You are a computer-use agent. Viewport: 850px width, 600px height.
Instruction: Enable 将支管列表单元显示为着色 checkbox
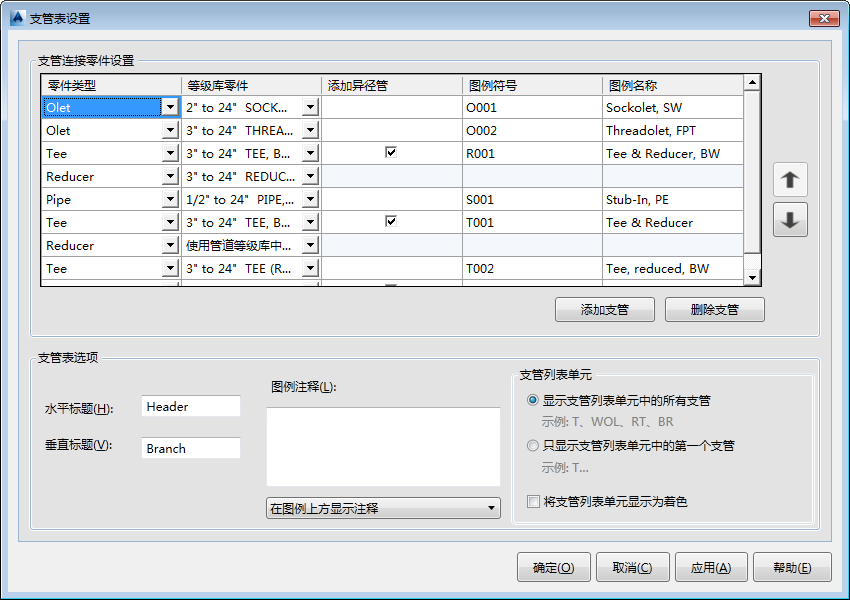click(x=533, y=501)
